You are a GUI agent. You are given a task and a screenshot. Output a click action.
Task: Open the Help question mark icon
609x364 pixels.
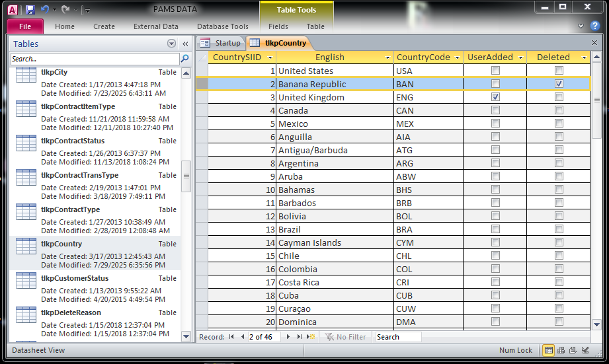pos(594,26)
